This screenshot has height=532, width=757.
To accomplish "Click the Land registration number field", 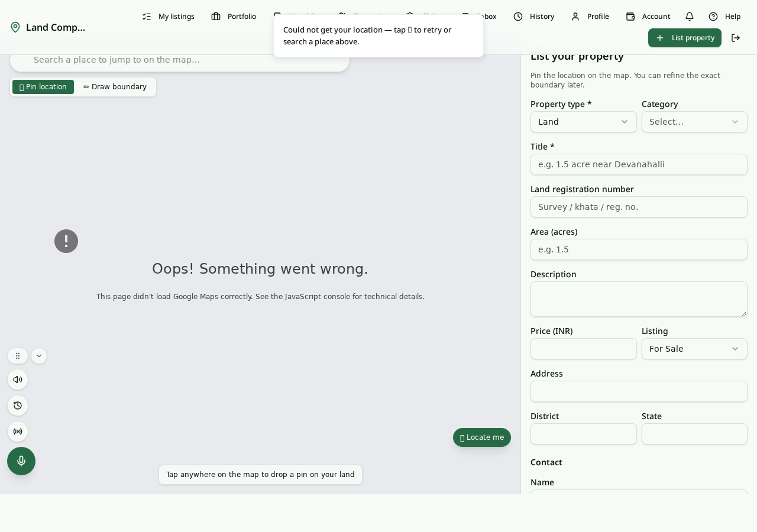I will 639,207.
